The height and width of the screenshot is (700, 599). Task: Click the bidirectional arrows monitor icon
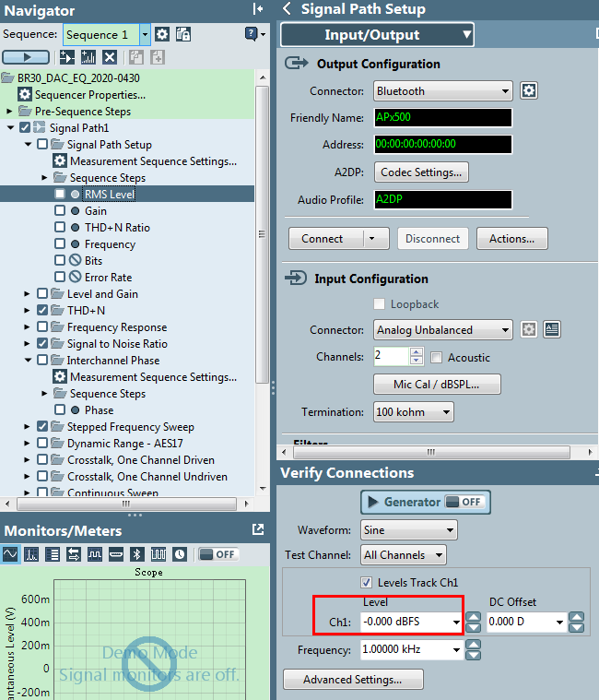[x=74, y=554]
